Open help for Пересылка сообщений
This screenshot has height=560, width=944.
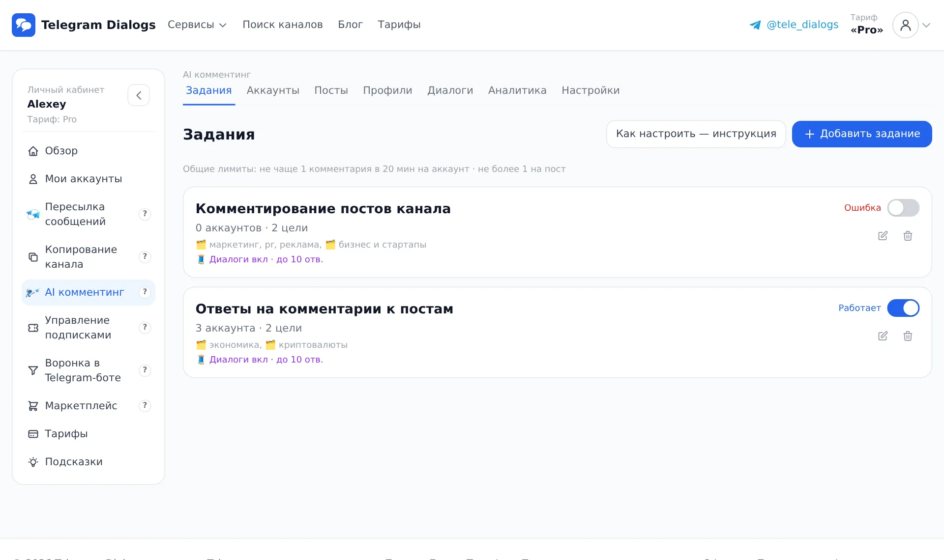point(145,214)
